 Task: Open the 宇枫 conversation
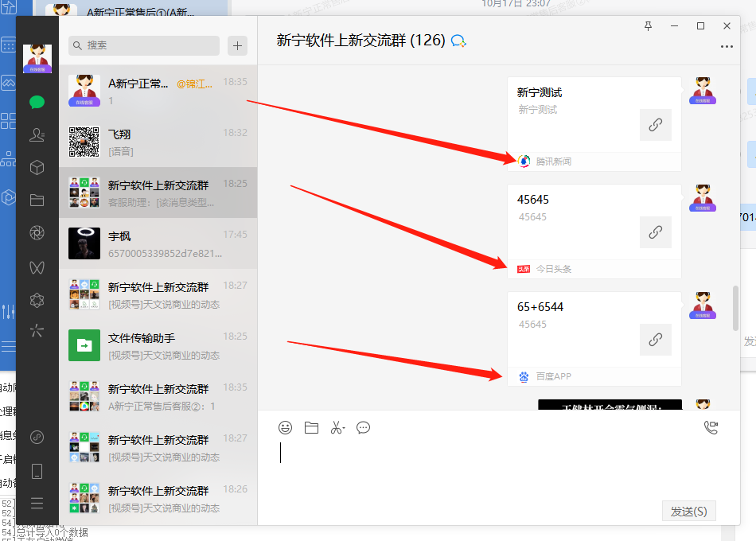tap(158, 243)
